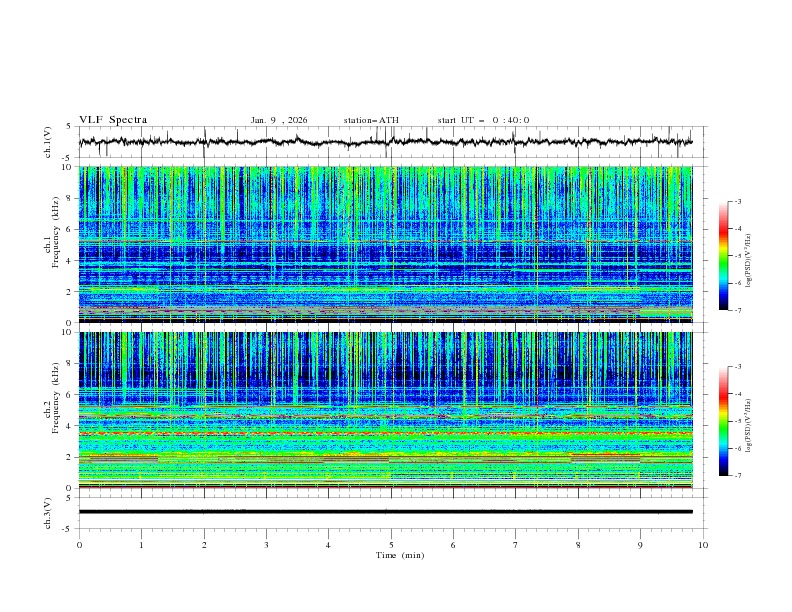Click the ch.2 frequency axis "2" tick label
792x612 pixels.
[71, 457]
